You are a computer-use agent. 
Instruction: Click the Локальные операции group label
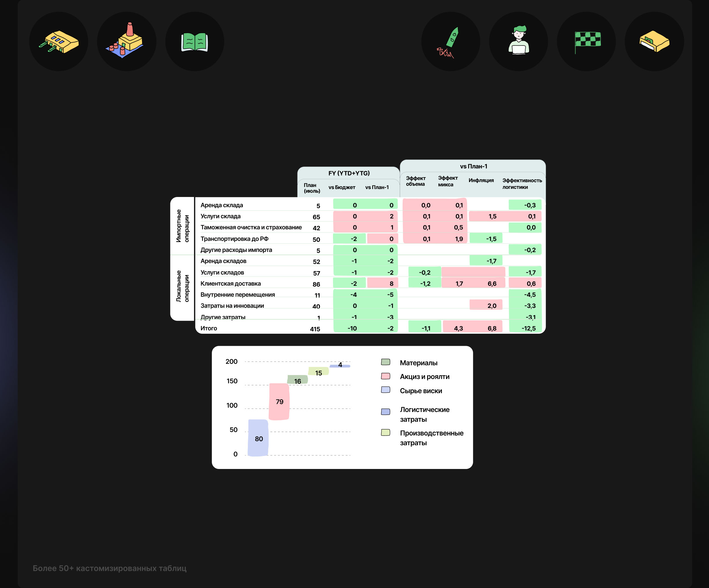pyautogui.click(x=182, y=286)
